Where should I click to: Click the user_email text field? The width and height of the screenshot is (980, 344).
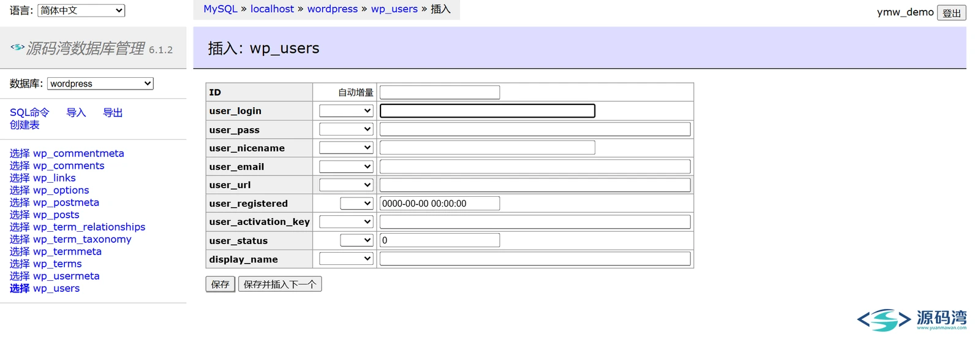[x=535, y=167]
